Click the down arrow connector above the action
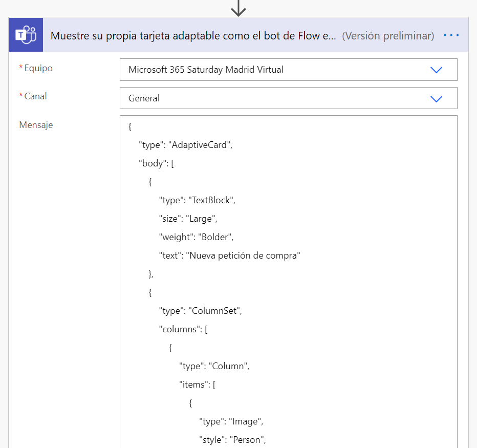Viewport: 477px width, 448px height. click(238, 8)
